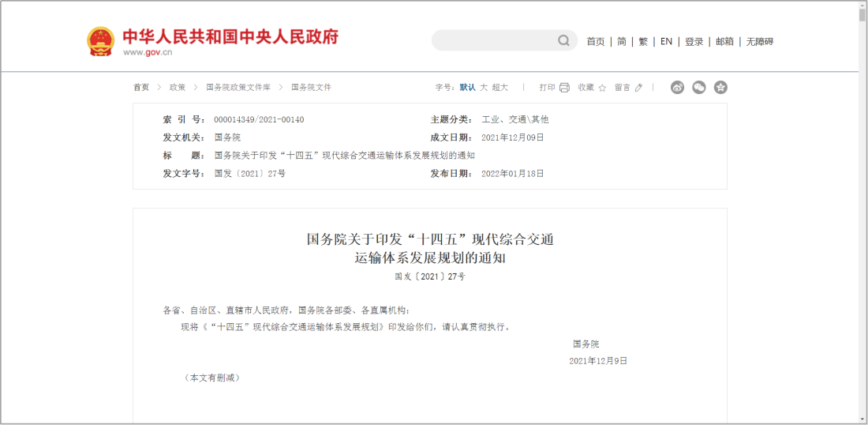Image resolution: width=868 pixels, height=425 pixels.
Task: Click the star icon next to 收藏
Action: coord(602,88)
